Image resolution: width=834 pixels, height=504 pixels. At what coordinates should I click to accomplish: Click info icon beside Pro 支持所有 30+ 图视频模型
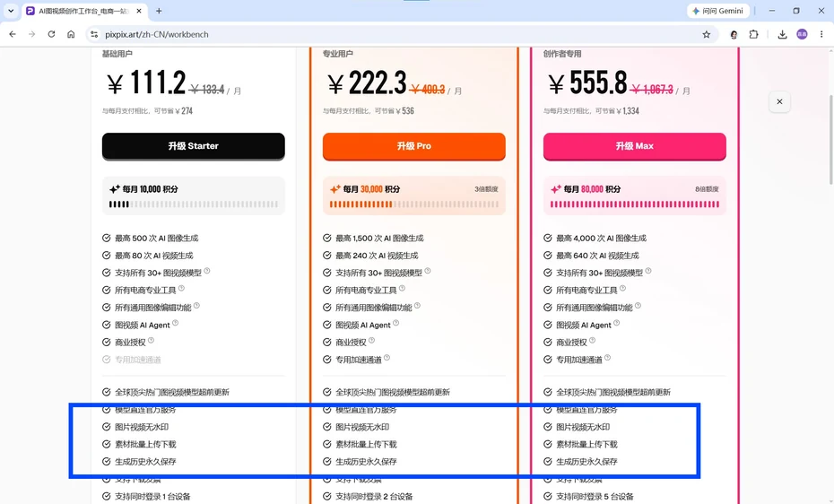pyautogui.click(x=428, y=271)
